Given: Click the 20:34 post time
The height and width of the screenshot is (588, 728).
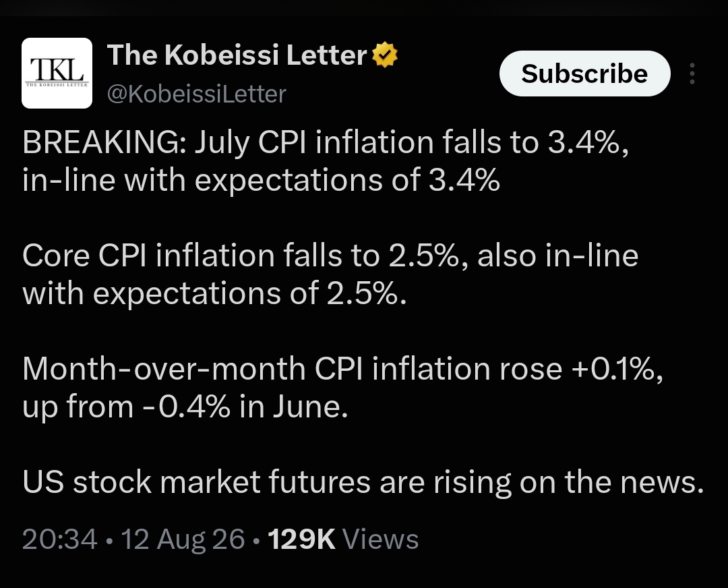Looking at the screenshot, I should coord(60,539).
